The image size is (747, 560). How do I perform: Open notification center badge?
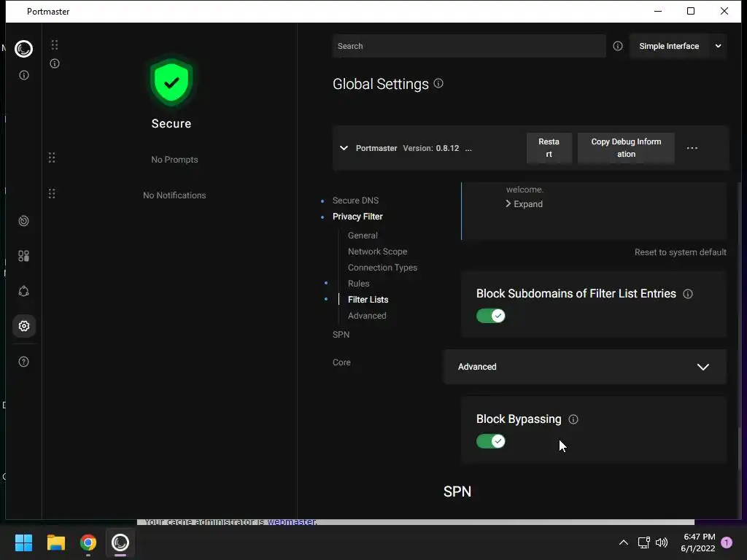[727, 542]
